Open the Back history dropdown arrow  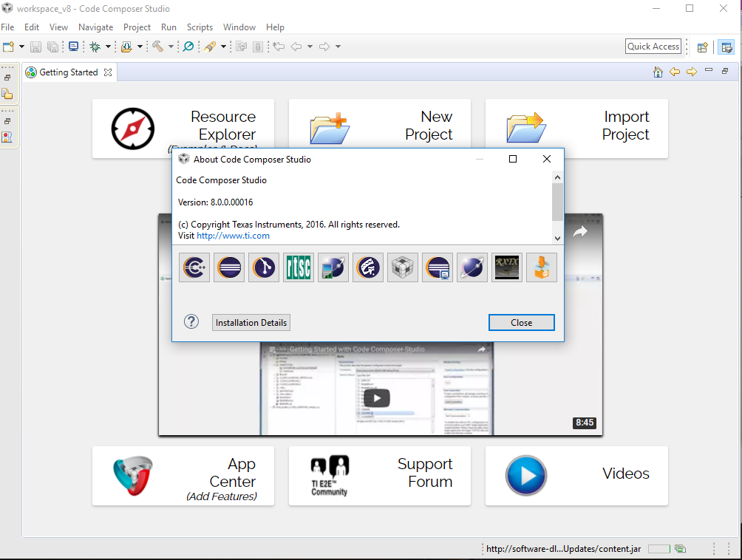pyautogui.click(x=310, y=47)
